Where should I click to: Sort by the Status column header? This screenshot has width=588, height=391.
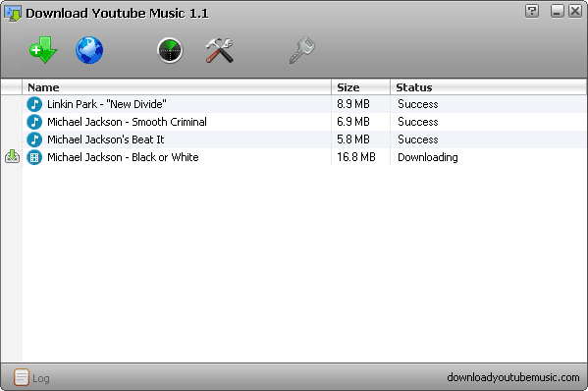(489, 87)
